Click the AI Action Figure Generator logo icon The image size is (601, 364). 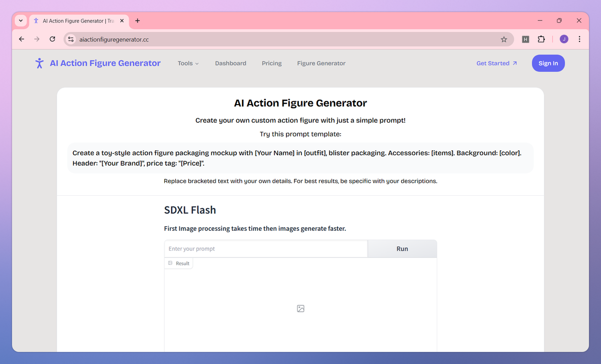(40, 63)
